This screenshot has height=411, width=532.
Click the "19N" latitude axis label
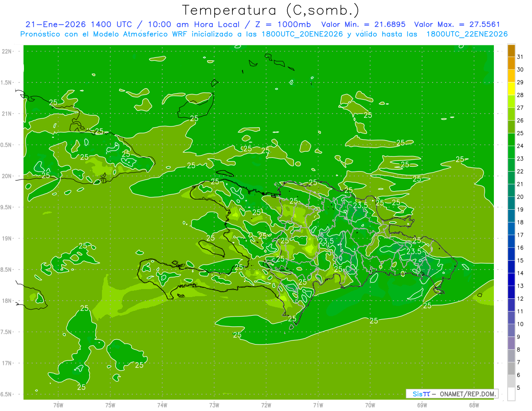[x=7, y=238]
